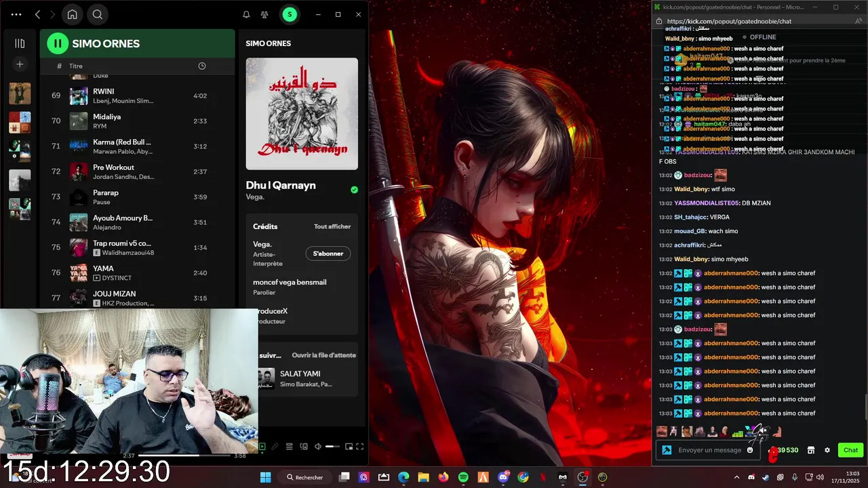Open Firefox from taskbar
This screenshot has width=868, height=488.
click(443, 477)
